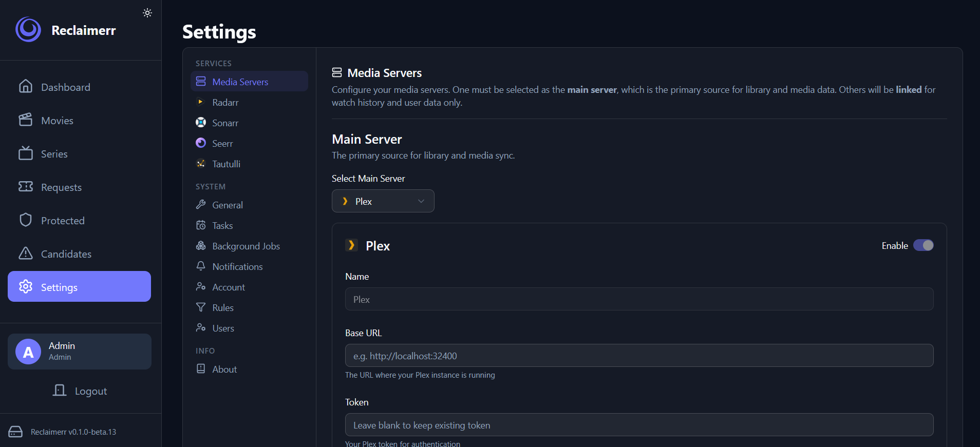
Task: Open Dashboard via the home icon
Action: click(26, 86)
